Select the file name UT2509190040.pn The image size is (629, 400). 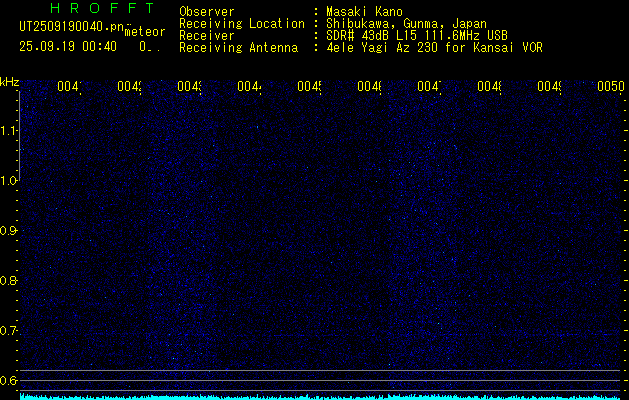click(x=71, y=26)
